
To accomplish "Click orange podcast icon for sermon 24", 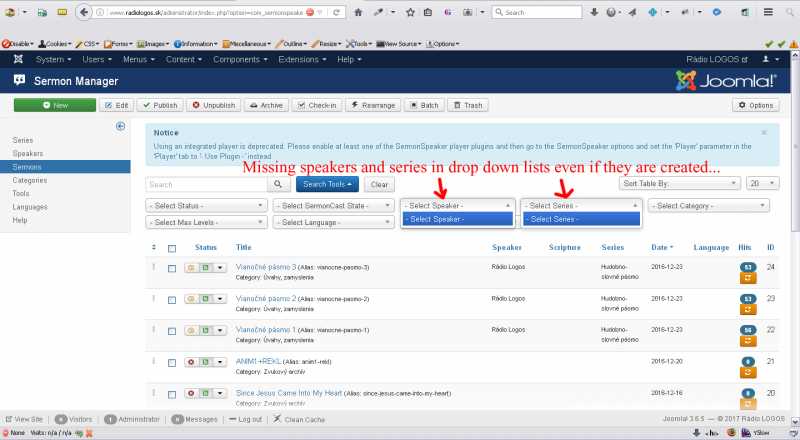I will pyautogui.click(x=748, y=278).
